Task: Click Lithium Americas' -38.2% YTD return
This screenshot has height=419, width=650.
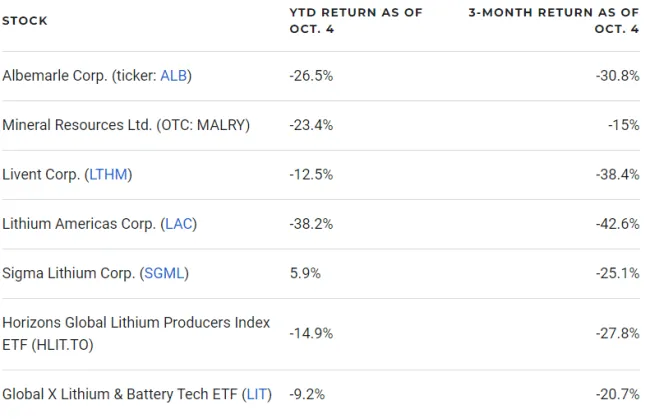Action: pyautogui.click(x=310, y=224)
